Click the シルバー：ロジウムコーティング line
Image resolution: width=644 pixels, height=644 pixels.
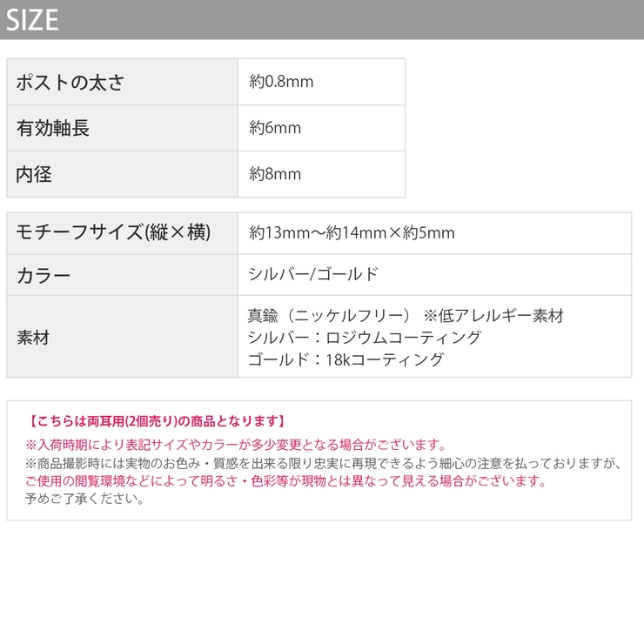[364, 338]
